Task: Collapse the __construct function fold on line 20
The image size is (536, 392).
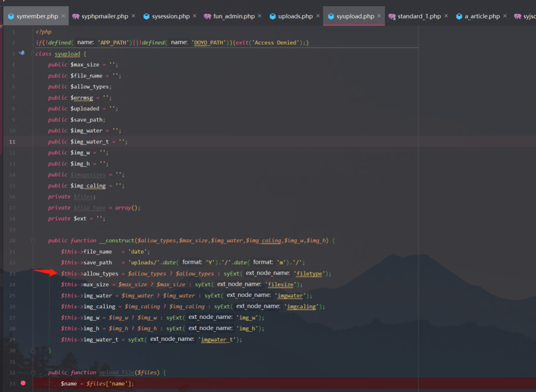Action: click(x=33, y=241)
